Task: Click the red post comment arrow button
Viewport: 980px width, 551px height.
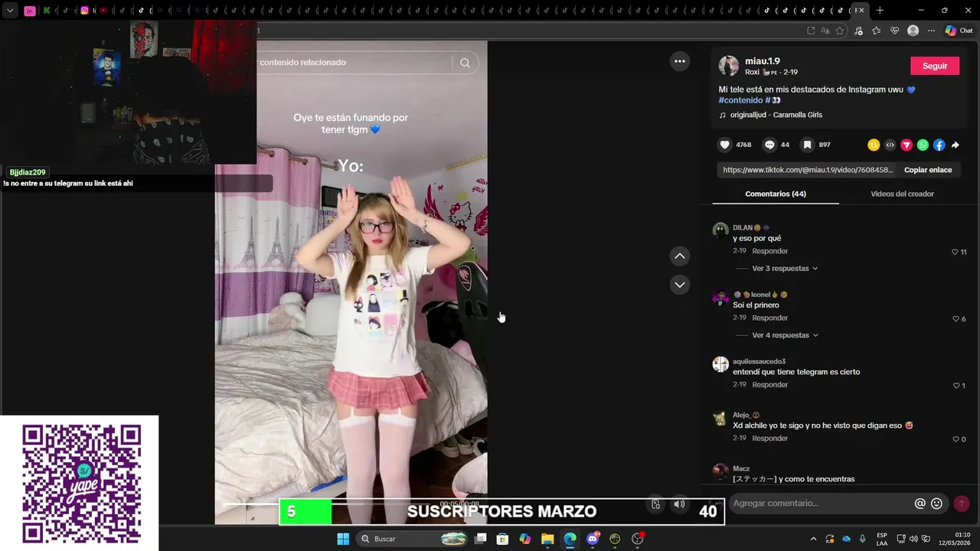Action: 962,504
